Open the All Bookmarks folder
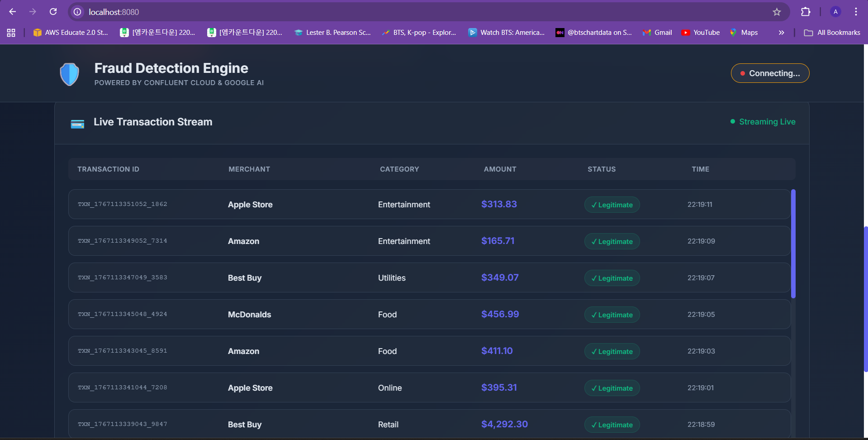This screenshot has height=440, width=868. [832, 33]
